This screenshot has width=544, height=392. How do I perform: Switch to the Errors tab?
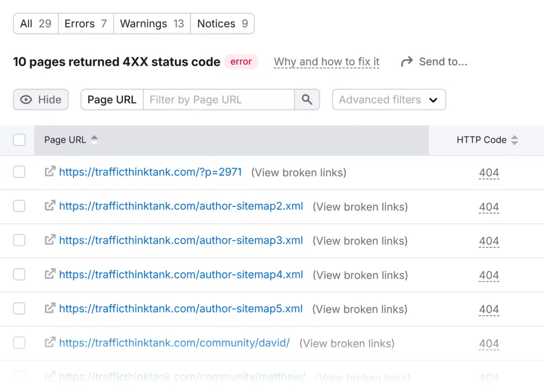pos(86,24)
